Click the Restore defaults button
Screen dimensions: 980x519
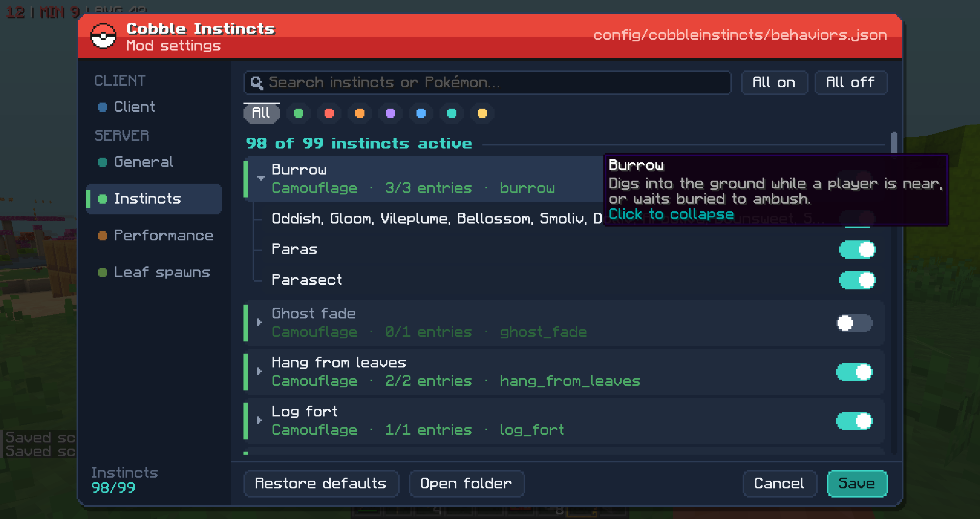(321, 483)
